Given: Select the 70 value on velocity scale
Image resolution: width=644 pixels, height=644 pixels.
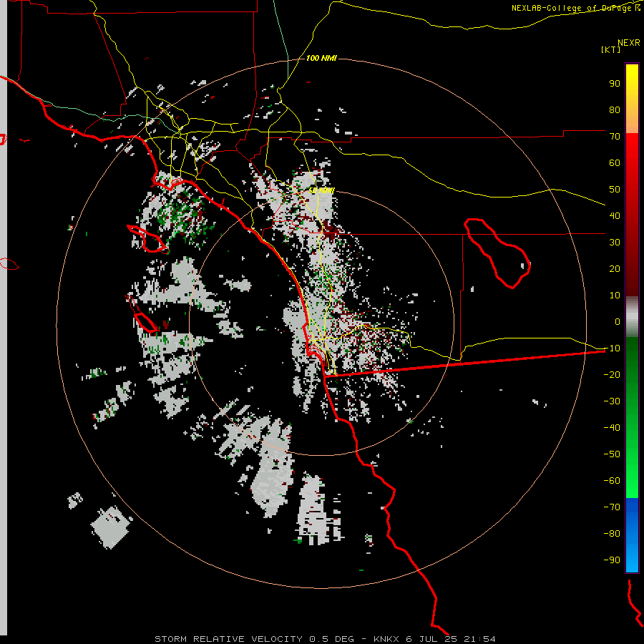Looking at the screenshot, I should [x=615, y=137].
